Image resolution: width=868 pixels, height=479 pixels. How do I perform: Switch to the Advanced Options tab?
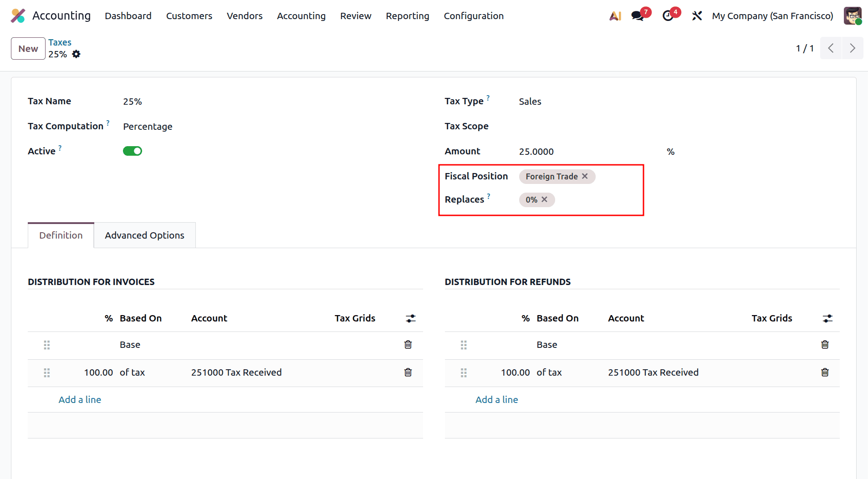pyautogui.click(x=145, y=235)
